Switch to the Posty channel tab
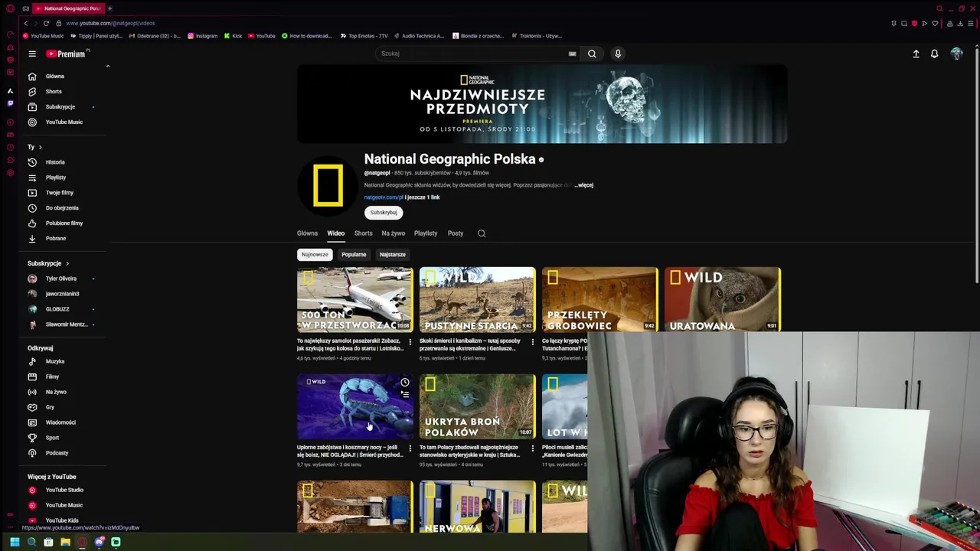 [x=456, y=233]
